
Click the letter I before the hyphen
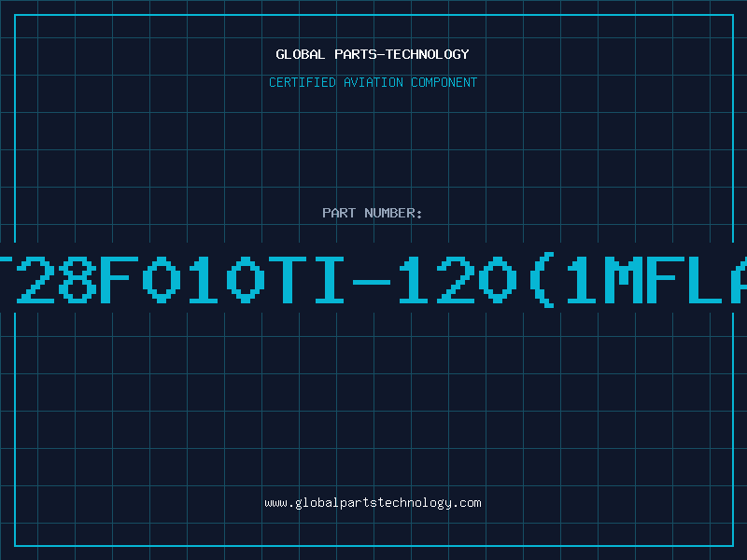click(330, 279)
